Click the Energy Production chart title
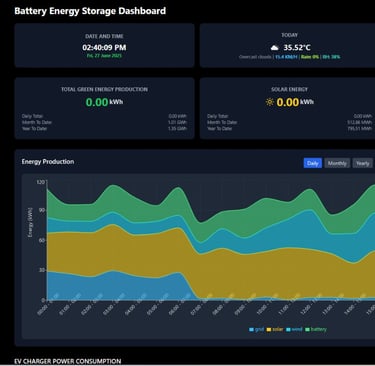Image resolution: width=375 pixels, height=366 pixels. click(x=48, y=162)
